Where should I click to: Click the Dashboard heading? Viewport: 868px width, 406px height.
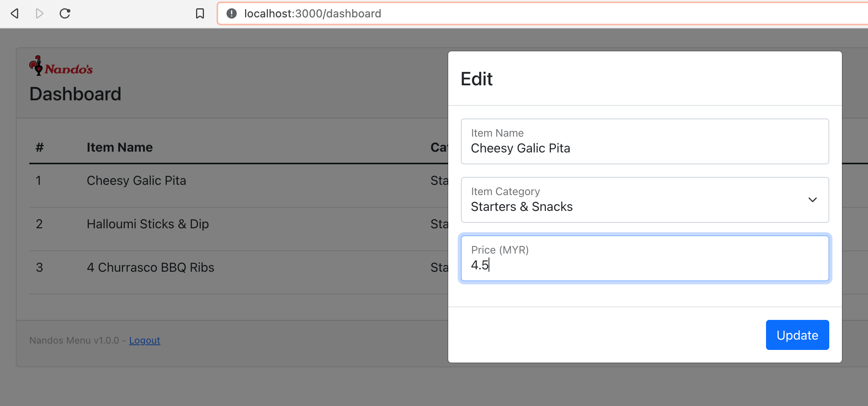(75, 94)
